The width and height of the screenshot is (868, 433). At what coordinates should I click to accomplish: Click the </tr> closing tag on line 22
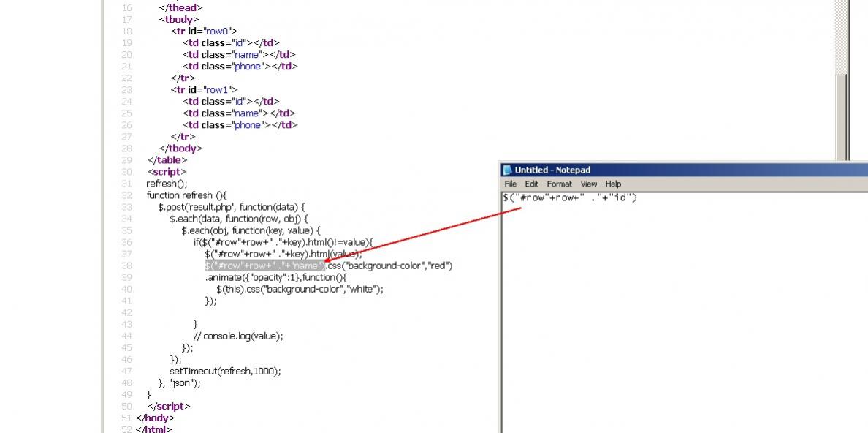tap(183, 78)
